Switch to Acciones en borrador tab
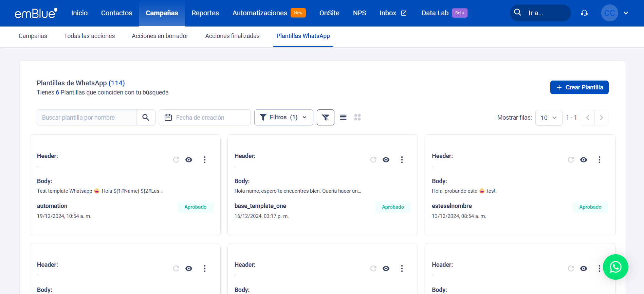 [x=160, y=36]
